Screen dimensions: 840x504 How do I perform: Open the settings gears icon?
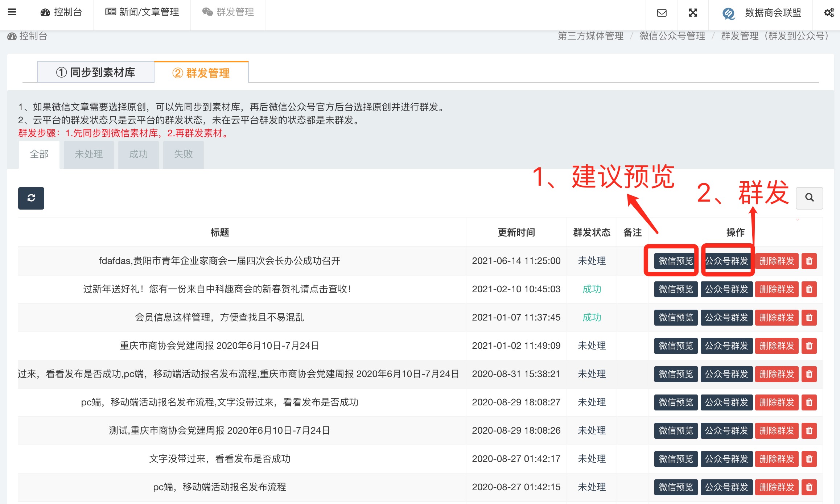point(829,13)
